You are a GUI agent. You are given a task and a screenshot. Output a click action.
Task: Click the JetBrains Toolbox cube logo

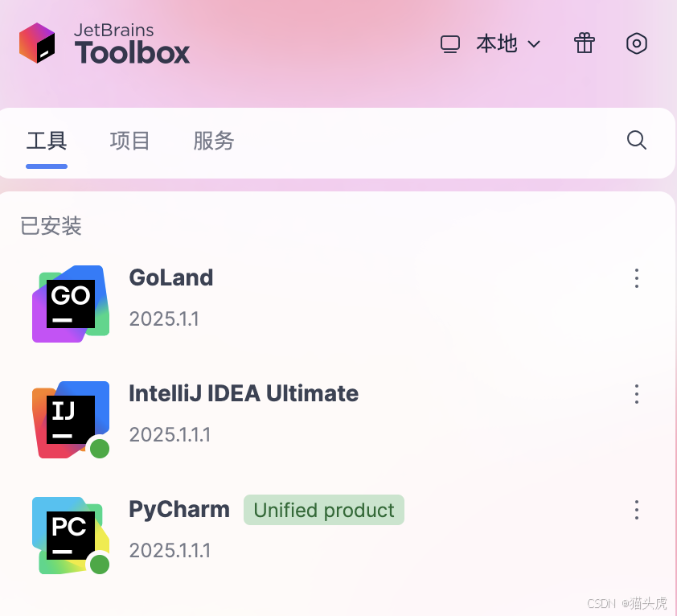[x=38, y=43]
